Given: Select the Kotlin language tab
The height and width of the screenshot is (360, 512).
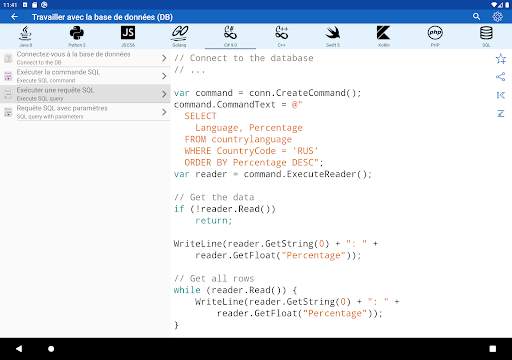Looking at the screenshot, I should pyautogui.click(x=384, y=36).
